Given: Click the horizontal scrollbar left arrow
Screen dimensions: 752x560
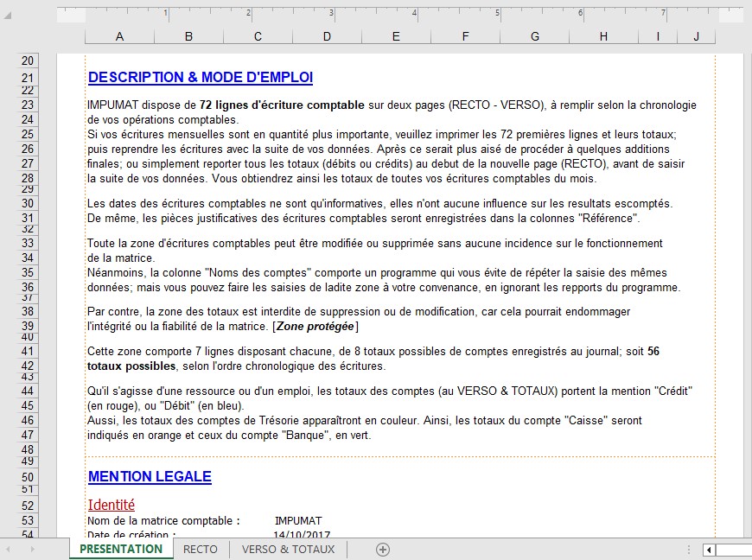Looking at the screenshot, I should pos(709,550).
